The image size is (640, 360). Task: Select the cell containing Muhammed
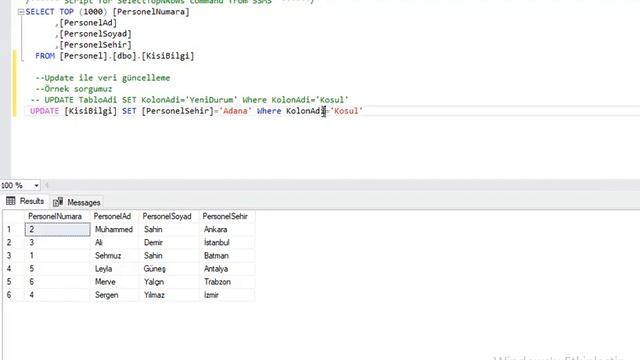114,229
